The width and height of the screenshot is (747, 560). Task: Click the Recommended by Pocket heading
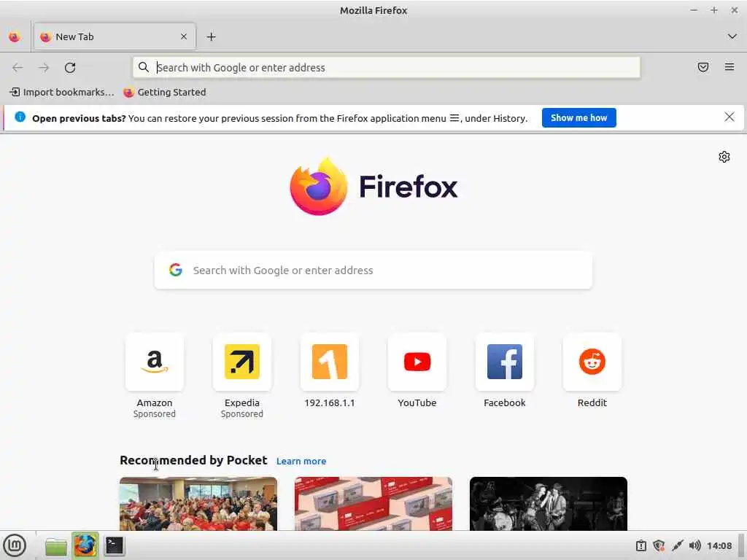coord(193,460)
